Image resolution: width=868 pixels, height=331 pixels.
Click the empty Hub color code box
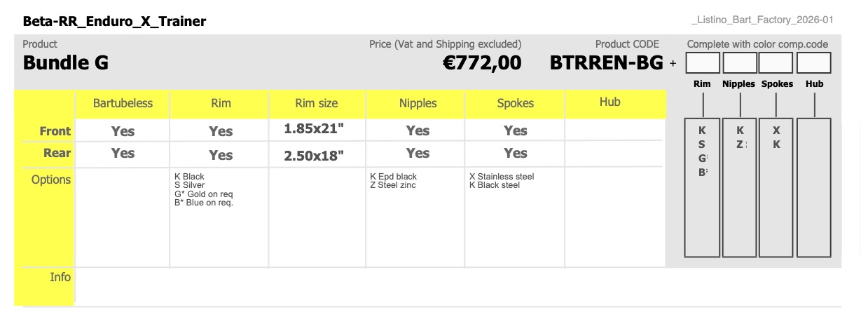point(814,63)
